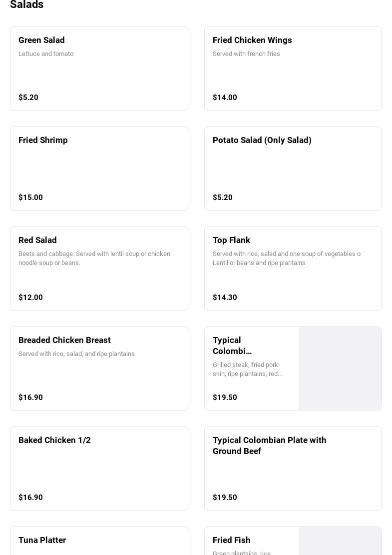Click the Fried Shrimp menu card
This screenshot has width=392, height=555.
coord(99,168)
